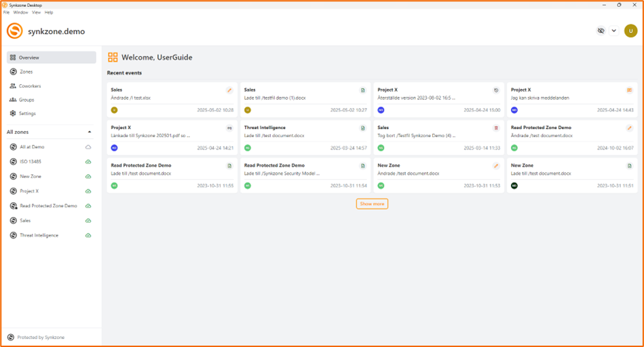Click document icon on New Zone Lade till card
The image size is (644, 347).
click(x=629, y=166)
